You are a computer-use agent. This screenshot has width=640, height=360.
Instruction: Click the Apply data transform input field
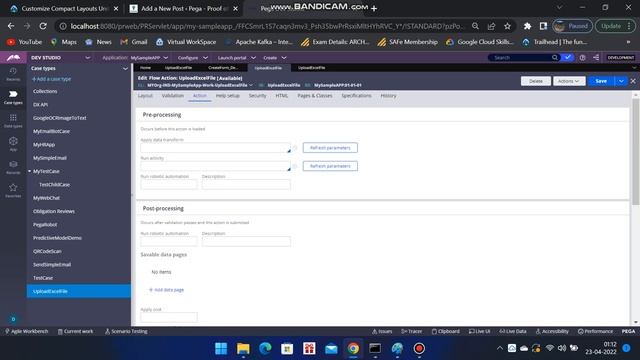216,148
